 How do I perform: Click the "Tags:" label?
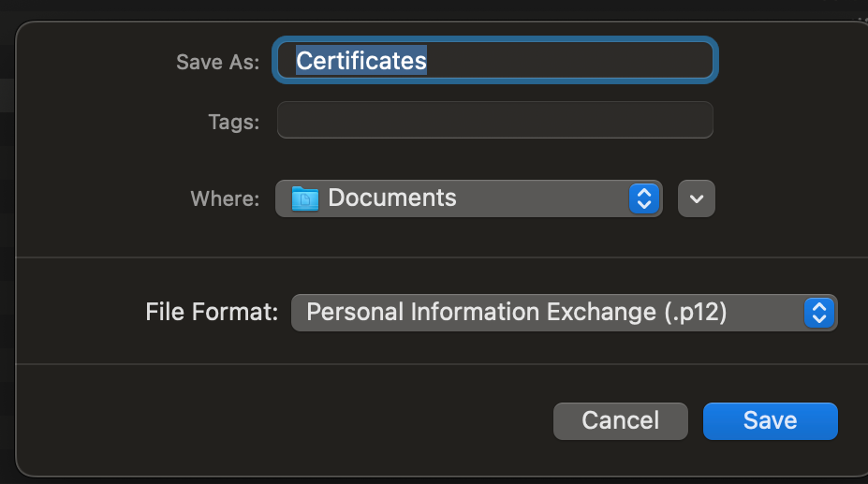[233, 122]
